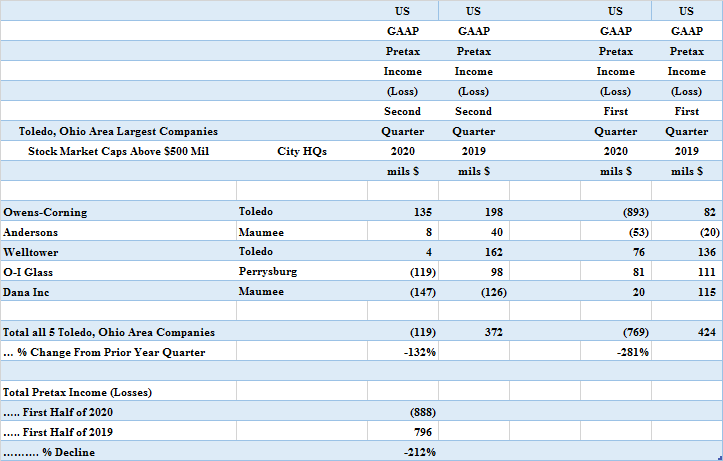Click Owens-Corning Q1 2019 value 82
Image resolution: width=723 pixels, height=461 pixels.
pyautogui.click(x=710, y=213)
